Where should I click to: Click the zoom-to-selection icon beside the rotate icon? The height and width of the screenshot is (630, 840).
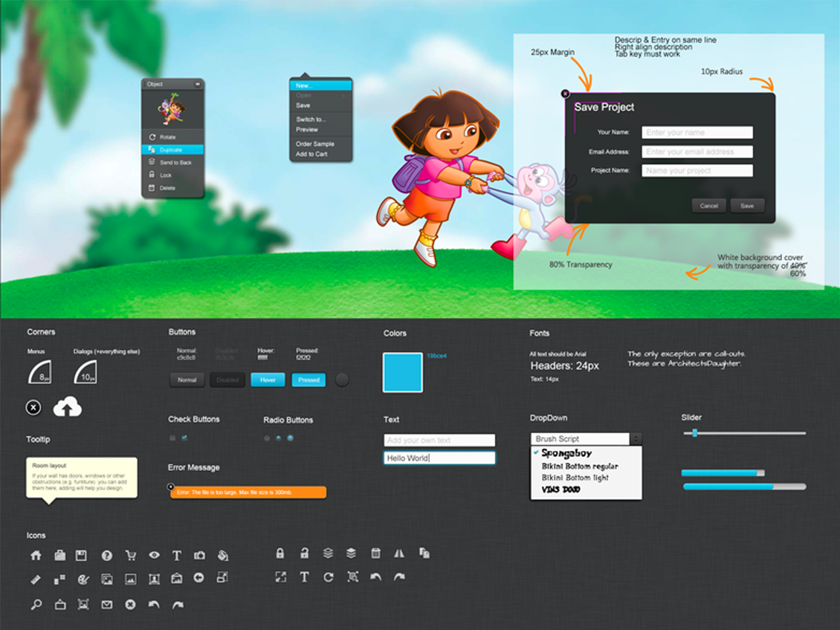(352, 577)
